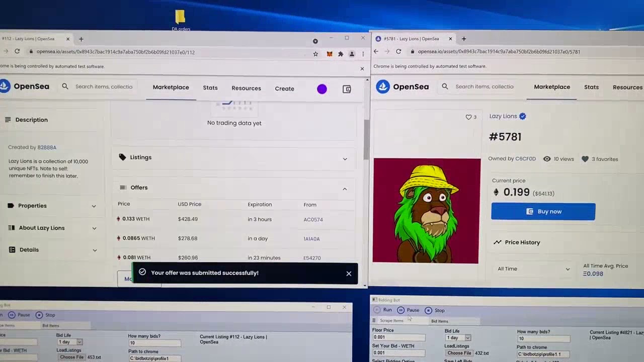Open Marketplace menu in the left window
The width and height of the screenshot is (644, 362).
coord(171,87)
